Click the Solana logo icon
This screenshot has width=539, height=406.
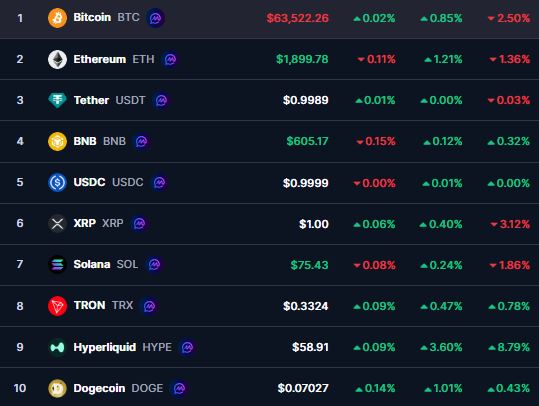(57, 264)
